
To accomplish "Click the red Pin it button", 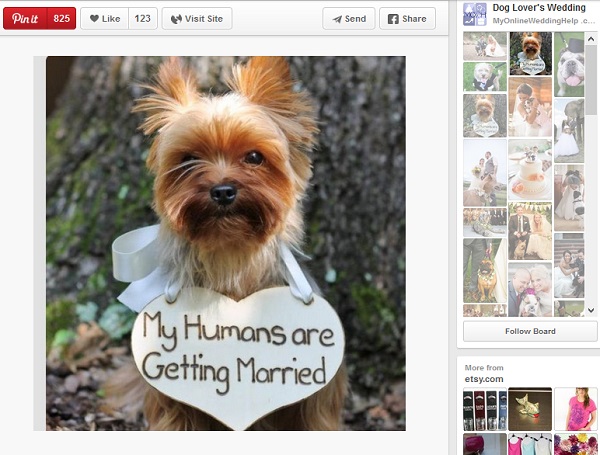I will click(26, 18).
